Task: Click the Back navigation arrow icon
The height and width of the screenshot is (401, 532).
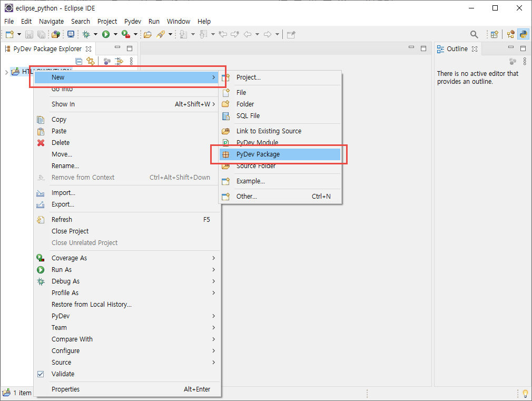Action: pyautogui.click(x=248, y=34)
